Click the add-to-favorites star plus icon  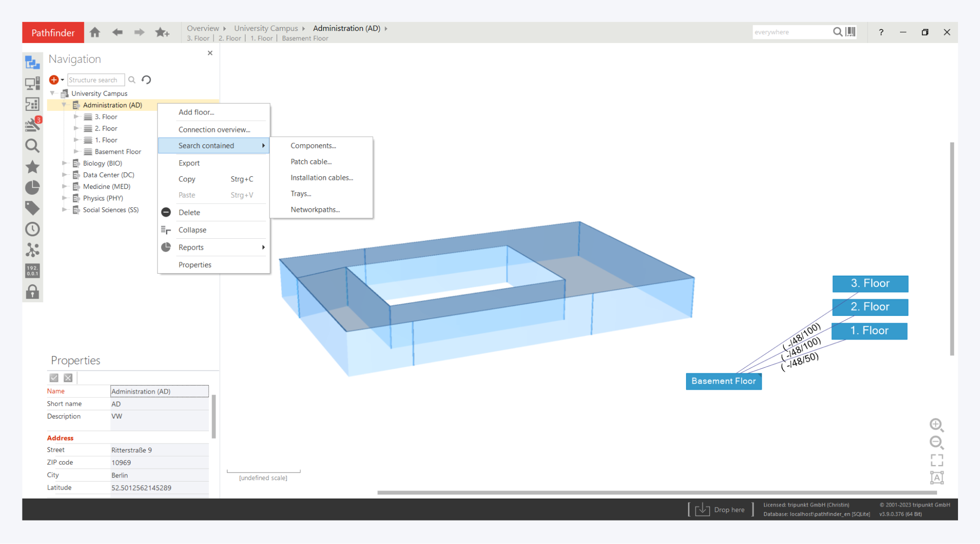(x=162, y=32)
